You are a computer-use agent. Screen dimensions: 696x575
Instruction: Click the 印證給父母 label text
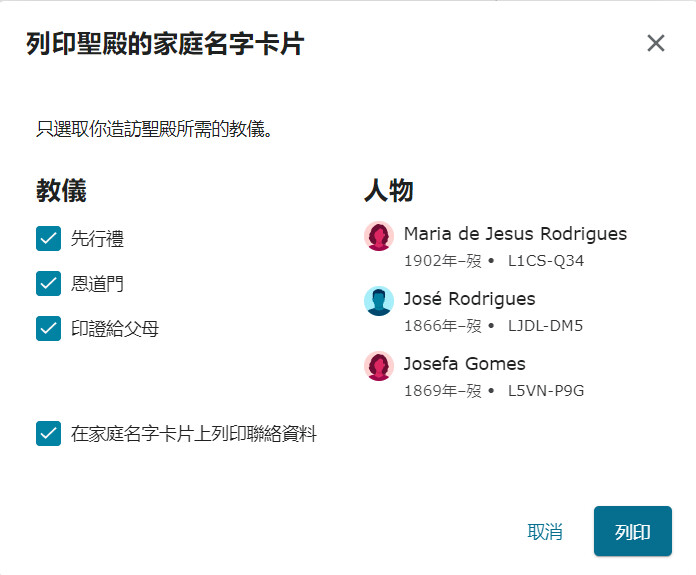[x=115, y=329]
